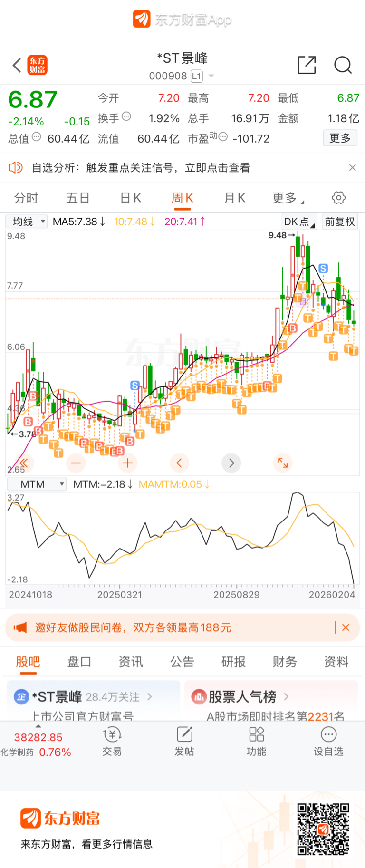Image resolution: width=365 pixels, height=868 pixels.
Task: Tap the MA5:7.38 value label
Action: tap(79, 222)
